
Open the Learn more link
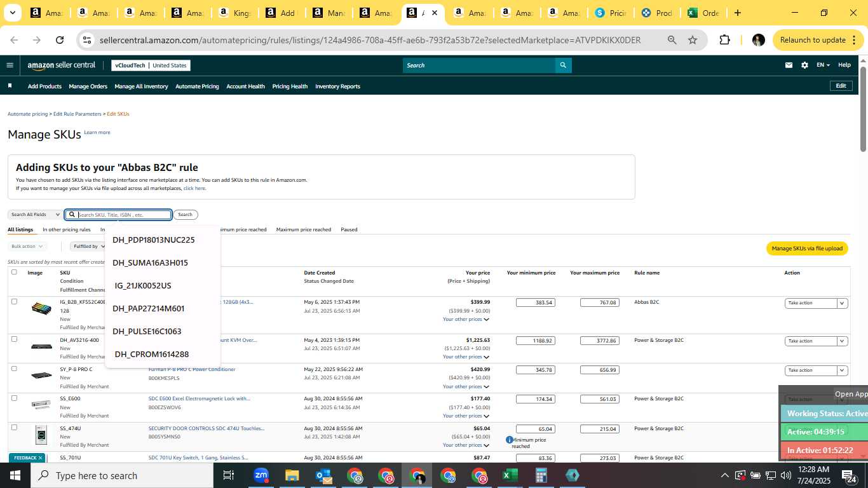pos(97,132)
